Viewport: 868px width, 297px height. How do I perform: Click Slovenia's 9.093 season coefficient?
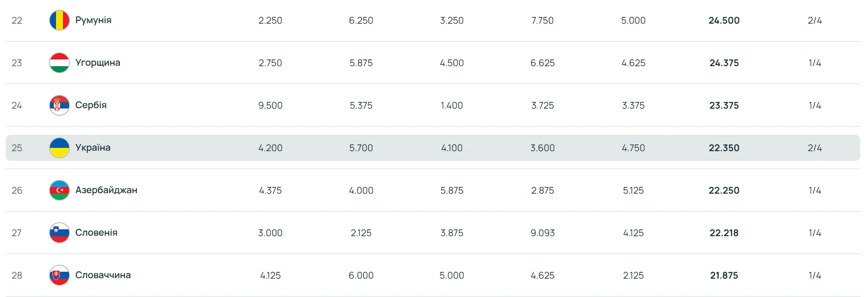tap(543, 233)
